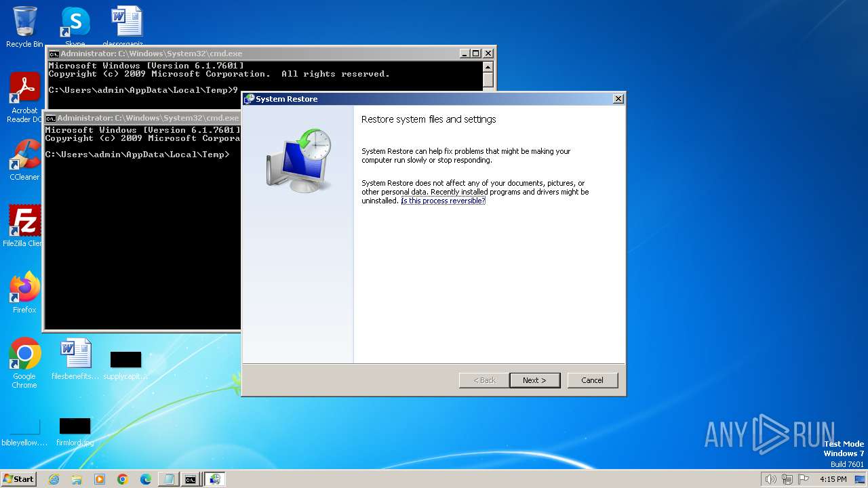Select the System Restore taskbar button
This screenshot has width=868, height=488.
215,479
